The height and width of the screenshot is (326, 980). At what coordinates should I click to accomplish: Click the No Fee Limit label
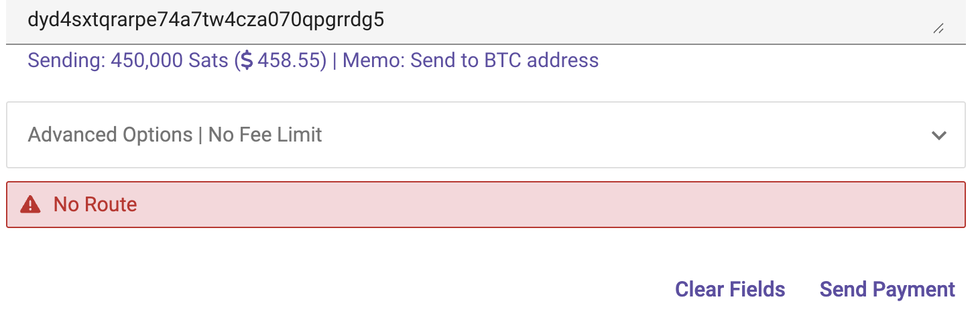[265, 135]
